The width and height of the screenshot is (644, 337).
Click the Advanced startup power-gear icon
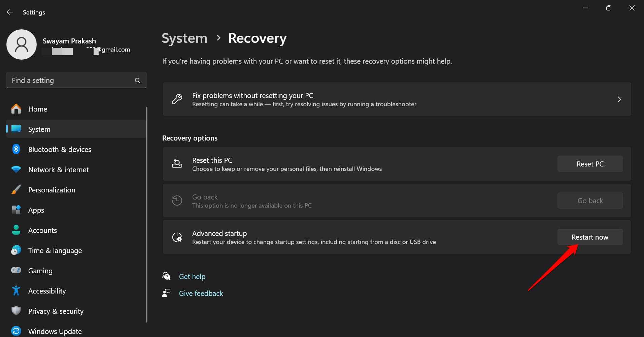(177, 237)
